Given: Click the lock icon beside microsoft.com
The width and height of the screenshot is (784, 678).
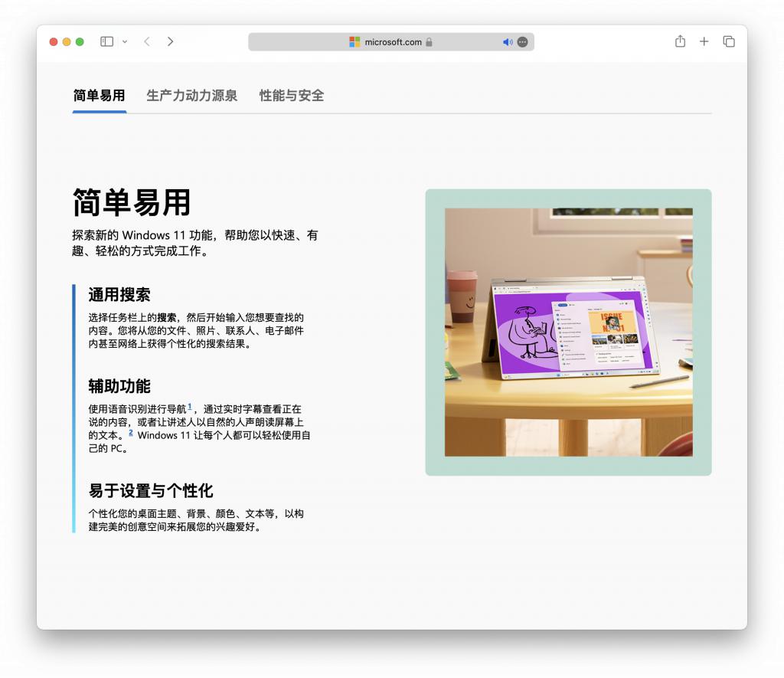Looking at the screenshot, I should point(429,42).
